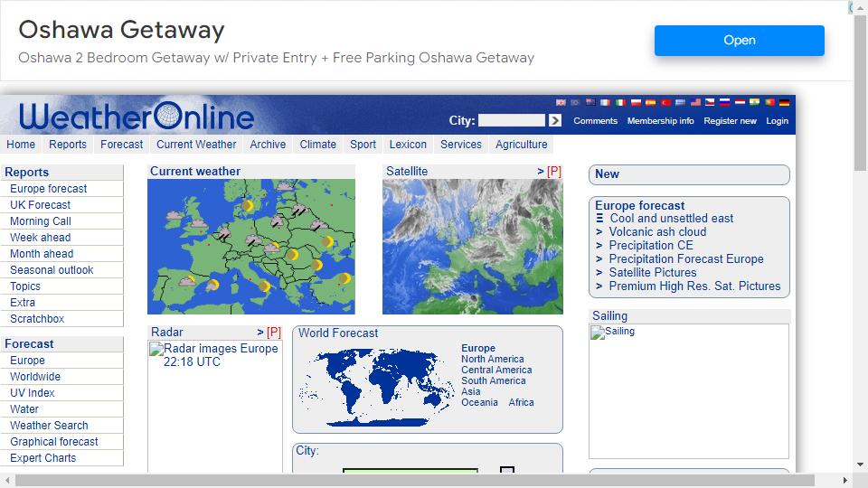This screenshot has width=868, height=488.
Task: Select Africa in World Forecast
Action: (521, 402)
